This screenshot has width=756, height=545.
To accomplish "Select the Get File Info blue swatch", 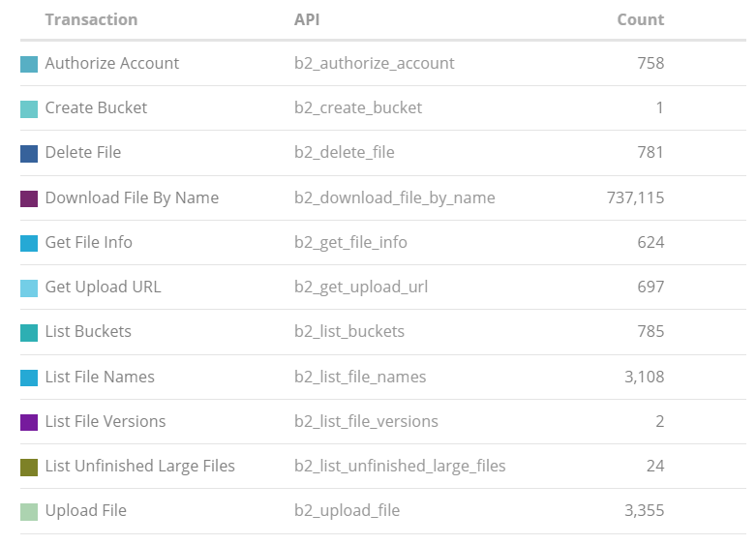I will (29, 244).
